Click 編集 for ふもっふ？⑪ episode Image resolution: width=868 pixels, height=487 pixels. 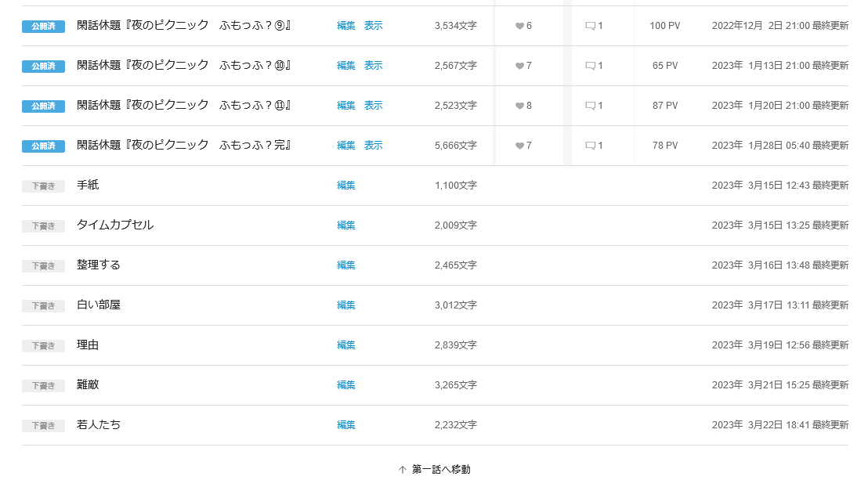[345, 106]
